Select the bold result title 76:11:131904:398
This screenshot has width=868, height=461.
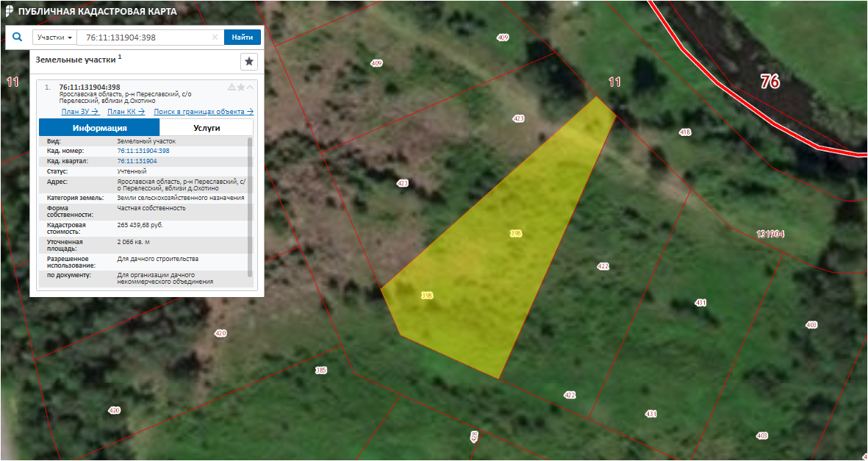pyautogui.click(x=90, y=87)
